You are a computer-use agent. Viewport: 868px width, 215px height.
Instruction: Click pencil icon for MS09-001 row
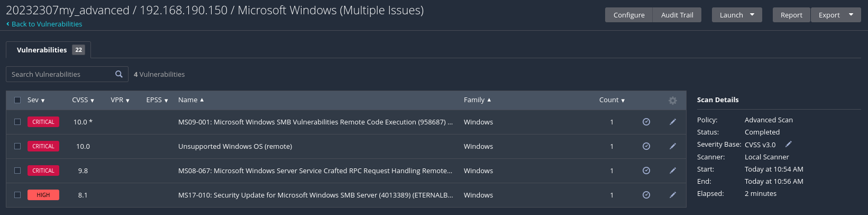pos(673,122)
